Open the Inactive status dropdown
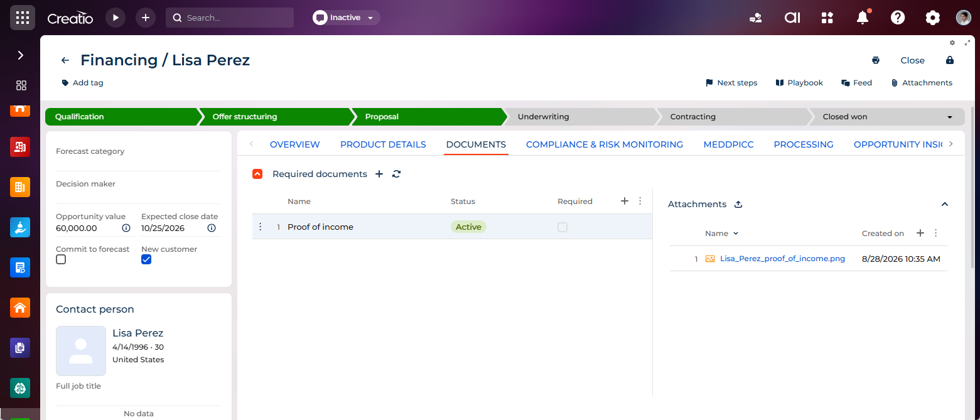 tap(346, 18)
